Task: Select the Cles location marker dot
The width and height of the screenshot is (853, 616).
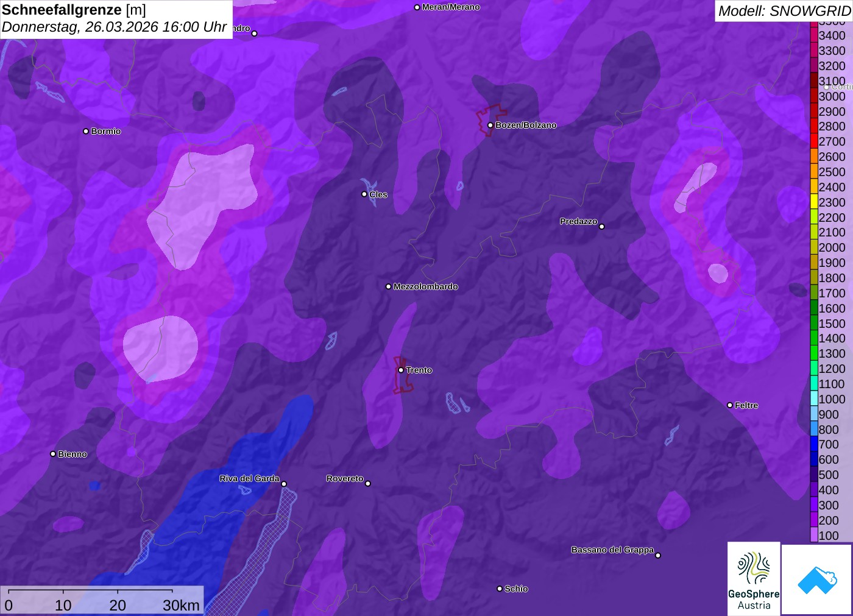Action: (364, 194)
